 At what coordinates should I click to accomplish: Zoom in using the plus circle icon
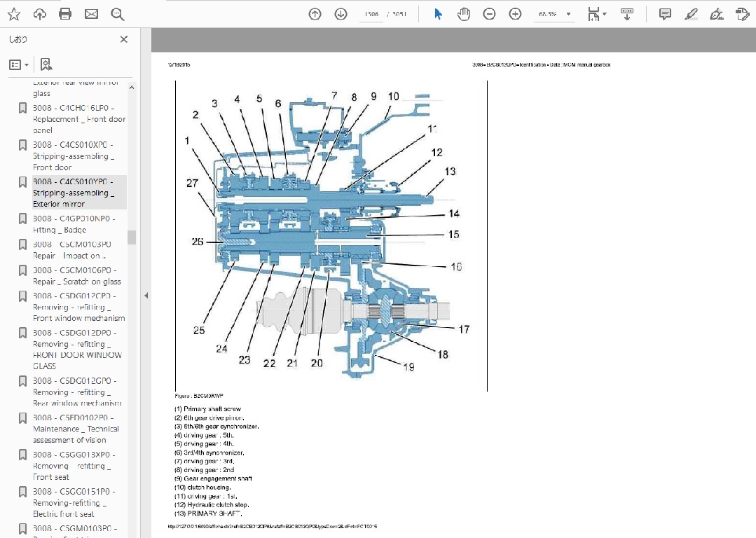[516, 14]
